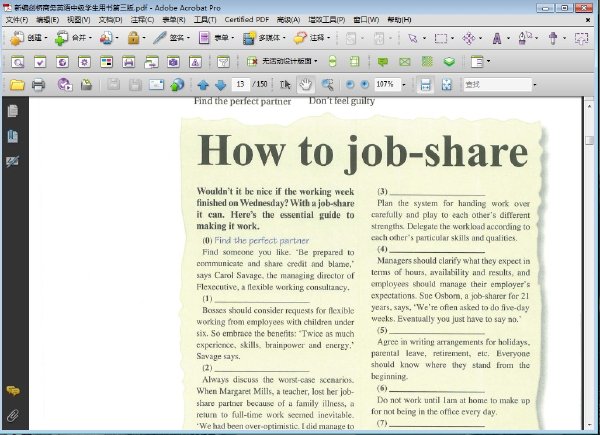600x435 pixels.
Task: Click the green envelope icon
Action: [x=405, y=62]
